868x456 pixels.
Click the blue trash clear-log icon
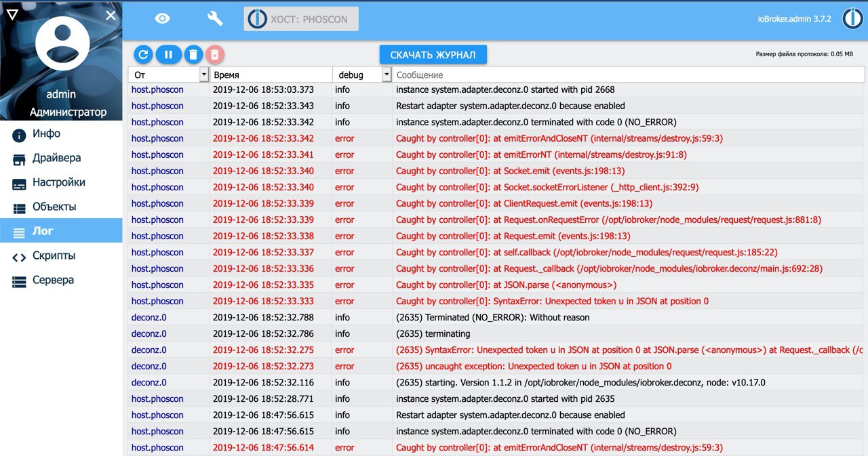(x=193, y=55)
